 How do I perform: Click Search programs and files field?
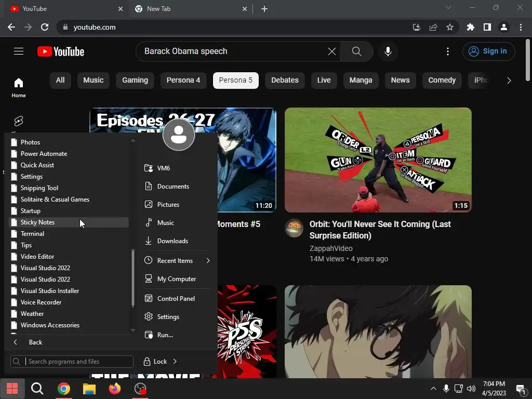coord(72,362)
